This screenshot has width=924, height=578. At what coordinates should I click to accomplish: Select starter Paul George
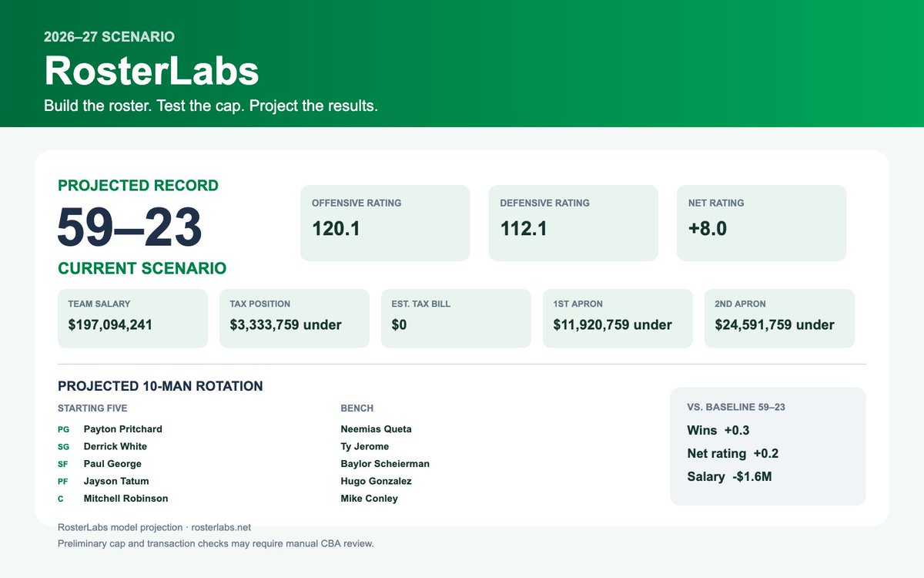112,464
